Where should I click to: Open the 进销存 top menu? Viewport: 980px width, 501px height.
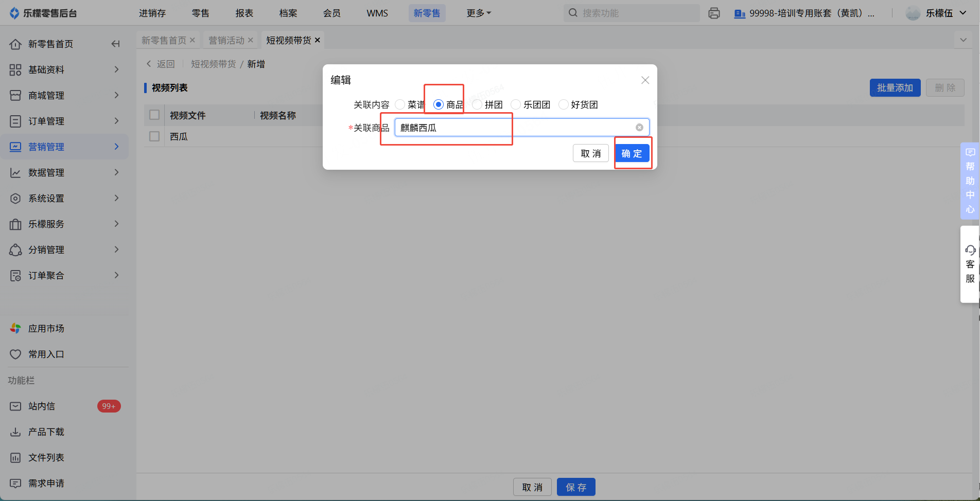point(152,13)
